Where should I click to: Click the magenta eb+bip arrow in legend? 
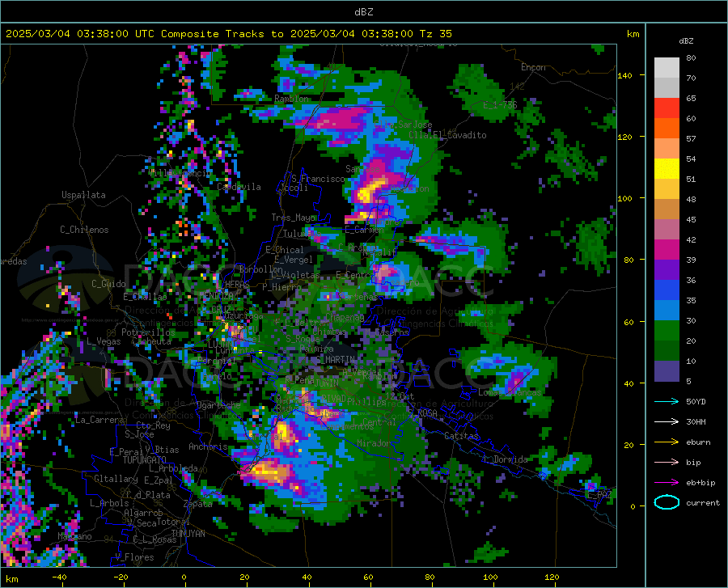point(667,483)
